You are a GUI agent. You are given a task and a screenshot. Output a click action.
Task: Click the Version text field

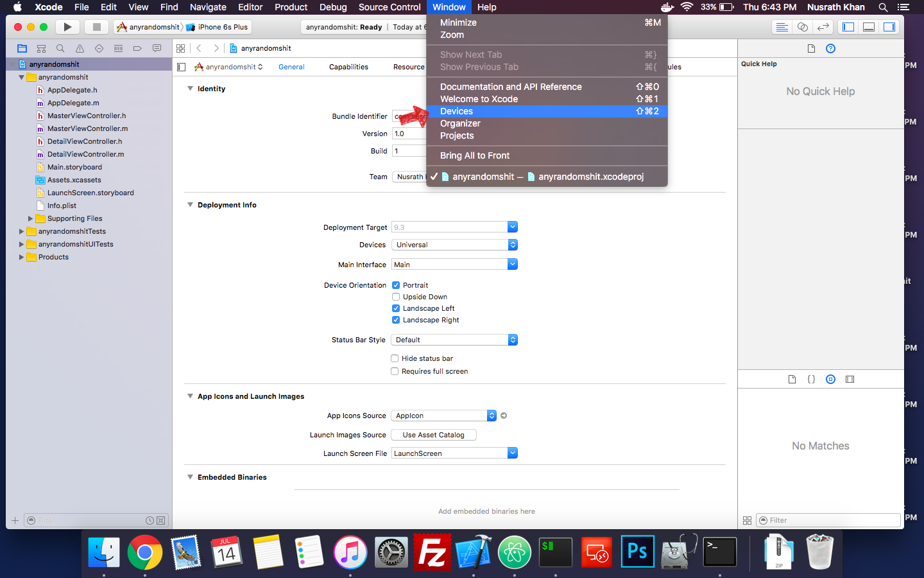[x=409, y=134]
